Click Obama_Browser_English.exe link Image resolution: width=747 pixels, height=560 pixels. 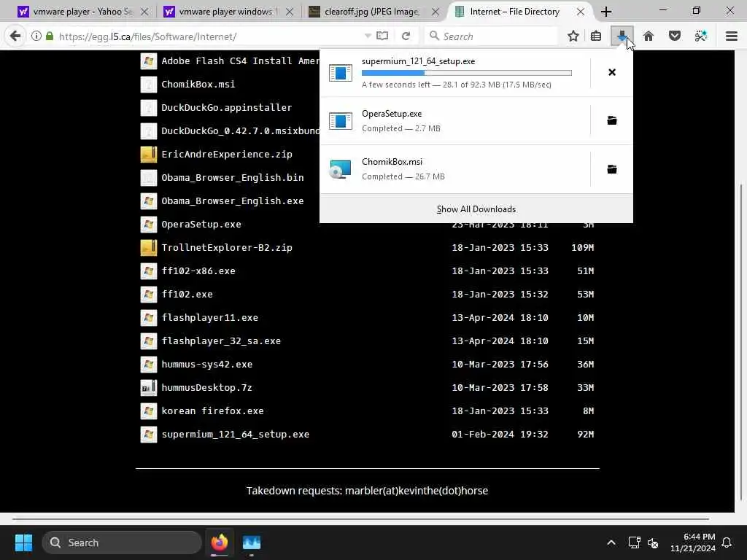233,201
